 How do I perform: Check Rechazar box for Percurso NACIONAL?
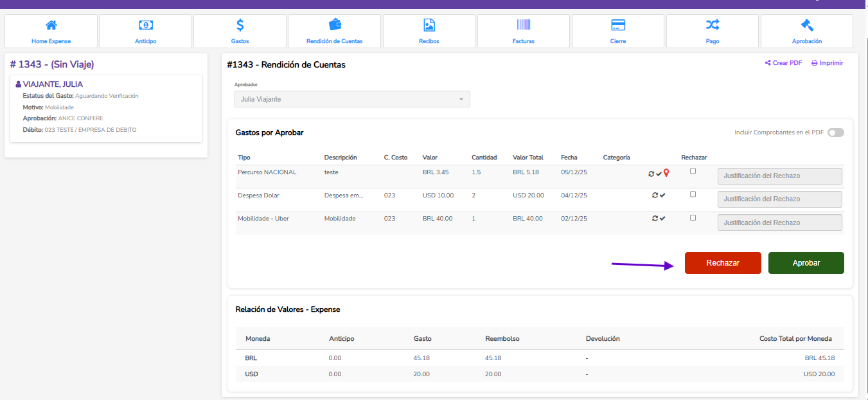[x=693, y=171]
